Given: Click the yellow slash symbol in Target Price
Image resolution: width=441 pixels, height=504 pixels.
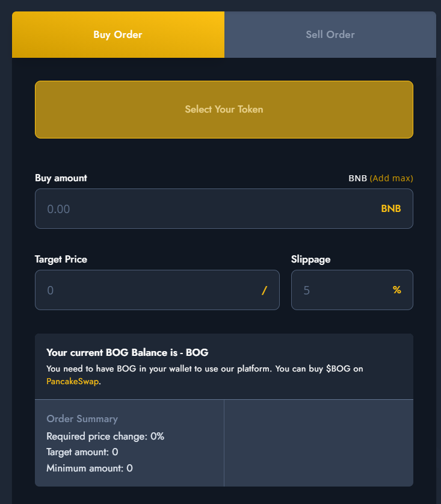Looking at the screenshot, I should coord(264,290).
